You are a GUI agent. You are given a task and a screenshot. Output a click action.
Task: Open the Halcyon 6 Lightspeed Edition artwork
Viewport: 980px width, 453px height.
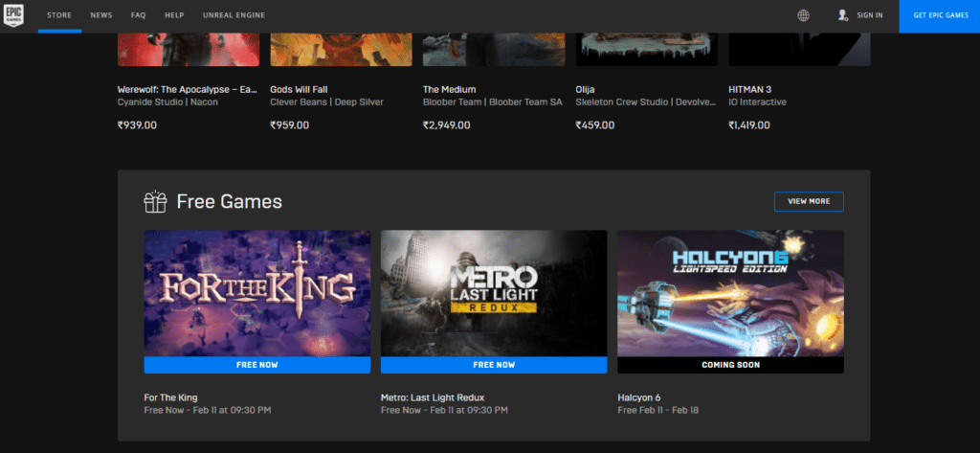(730, 293)
